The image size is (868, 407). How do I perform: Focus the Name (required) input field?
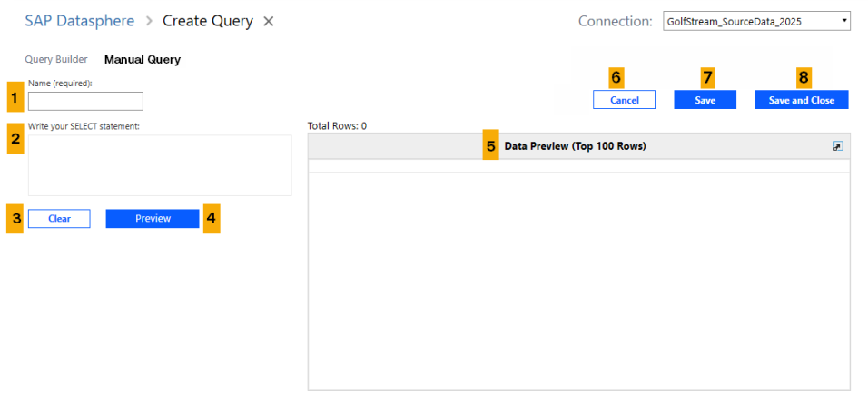pos(85,101)
